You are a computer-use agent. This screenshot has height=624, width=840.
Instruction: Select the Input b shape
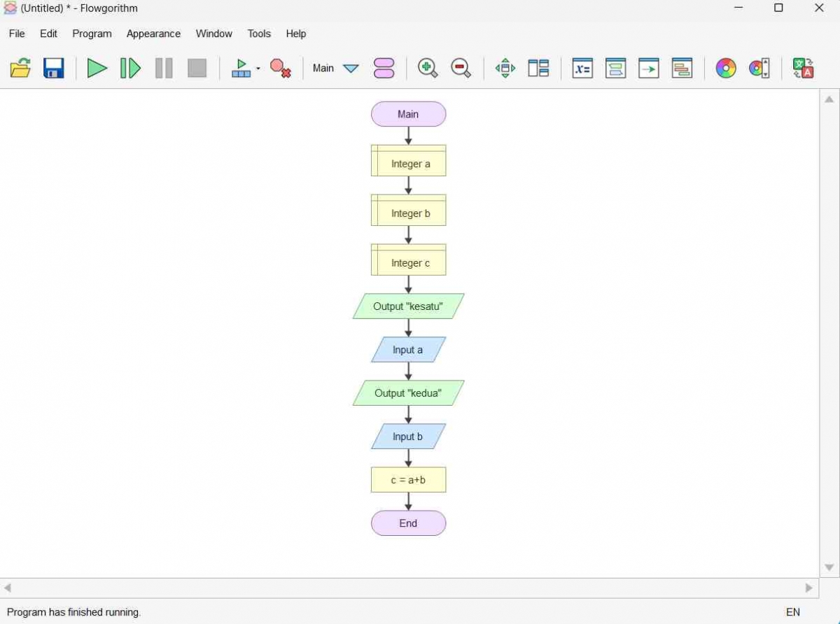408,437
